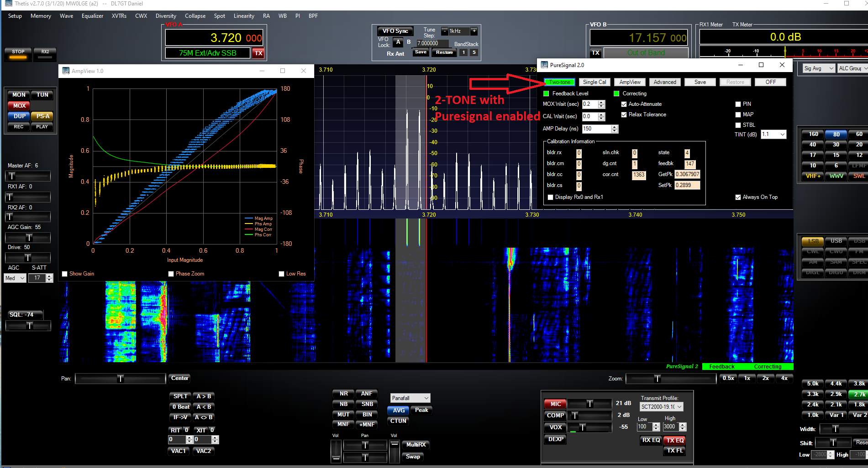Screen dimensions: 868x468
Task: Open the Equalizer menu
Action: tap(92, 16)
